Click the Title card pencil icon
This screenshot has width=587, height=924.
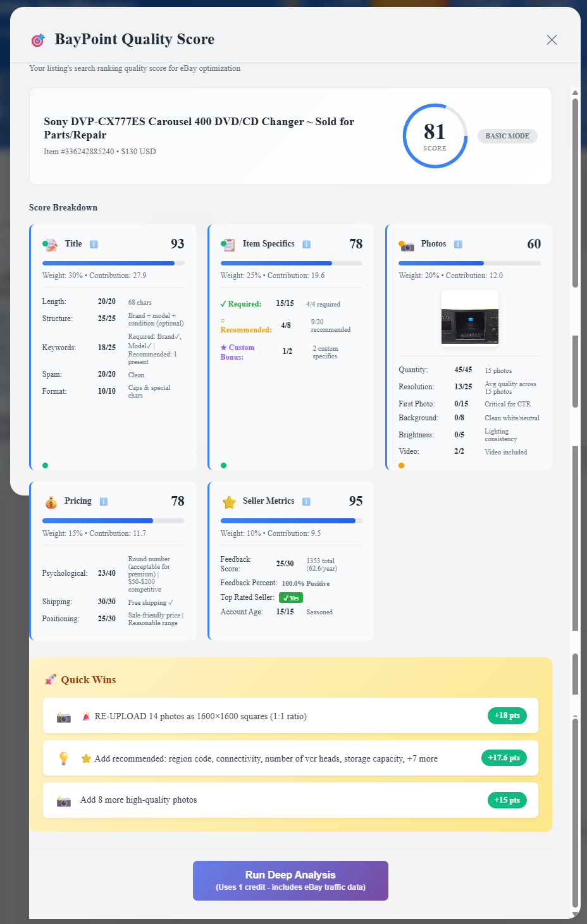[51, 245]
